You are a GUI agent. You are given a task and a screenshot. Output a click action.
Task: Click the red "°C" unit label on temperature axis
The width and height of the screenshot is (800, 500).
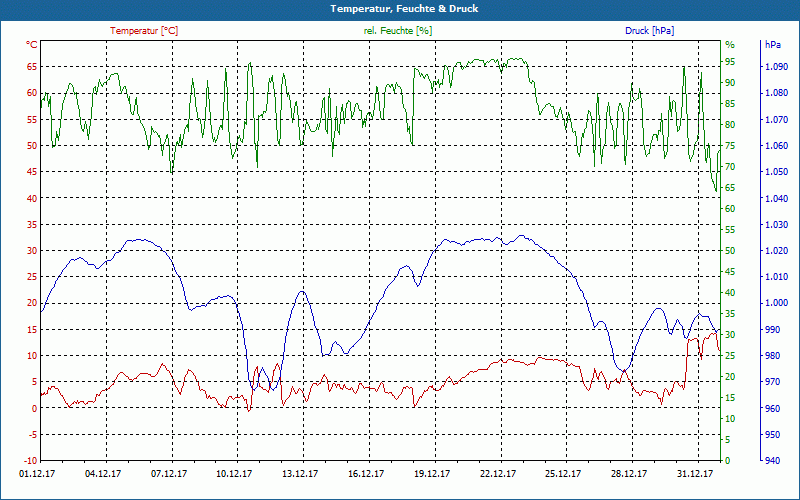[32, 45]
